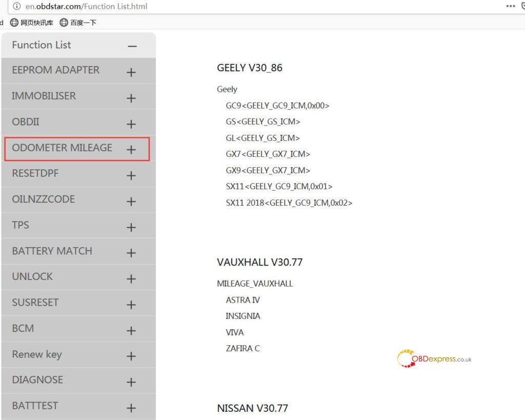Click the GX9<GEELY_GX7_ICM> entry
The height and width of the screenshot is (420, 525).
click(268, 170)
